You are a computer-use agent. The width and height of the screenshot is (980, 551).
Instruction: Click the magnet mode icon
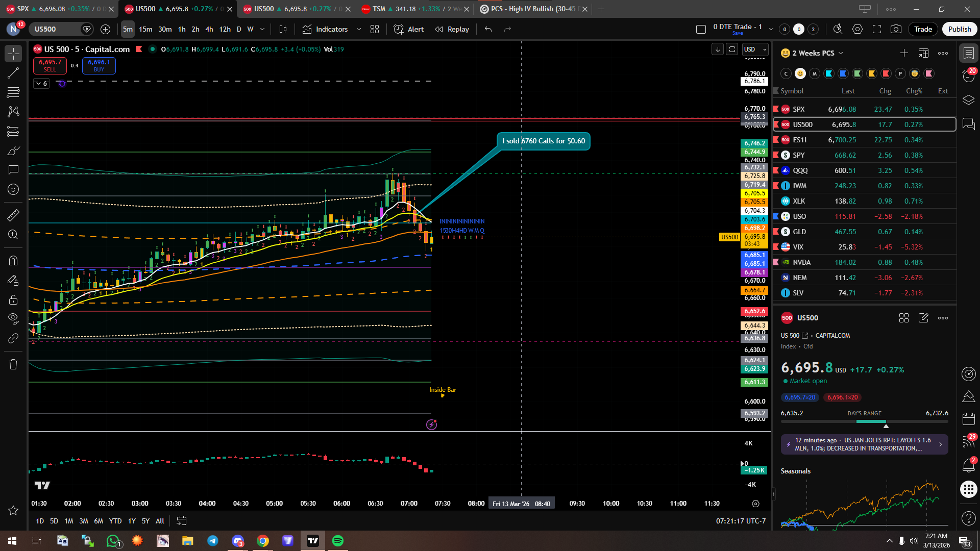[x=13, y=261]
